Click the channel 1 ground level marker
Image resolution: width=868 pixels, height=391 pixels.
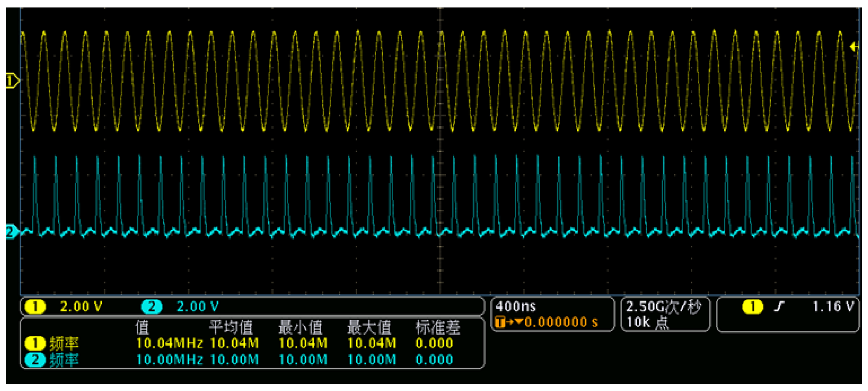[12, 81]
